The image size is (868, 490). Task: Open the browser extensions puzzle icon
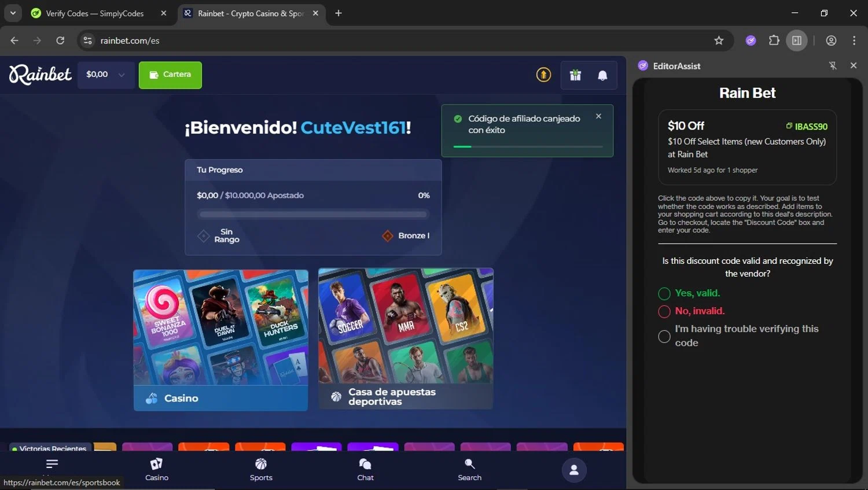point(774,40)
